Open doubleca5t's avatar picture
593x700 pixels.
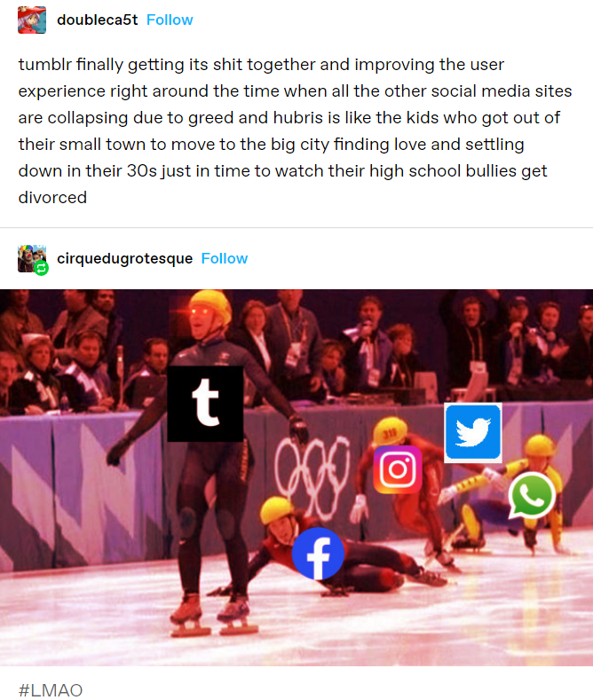click(32, 20)
